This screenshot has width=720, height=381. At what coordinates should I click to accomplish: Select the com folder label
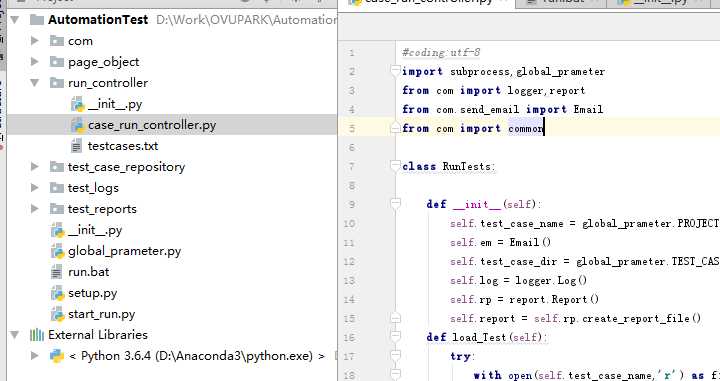(80, 41)
